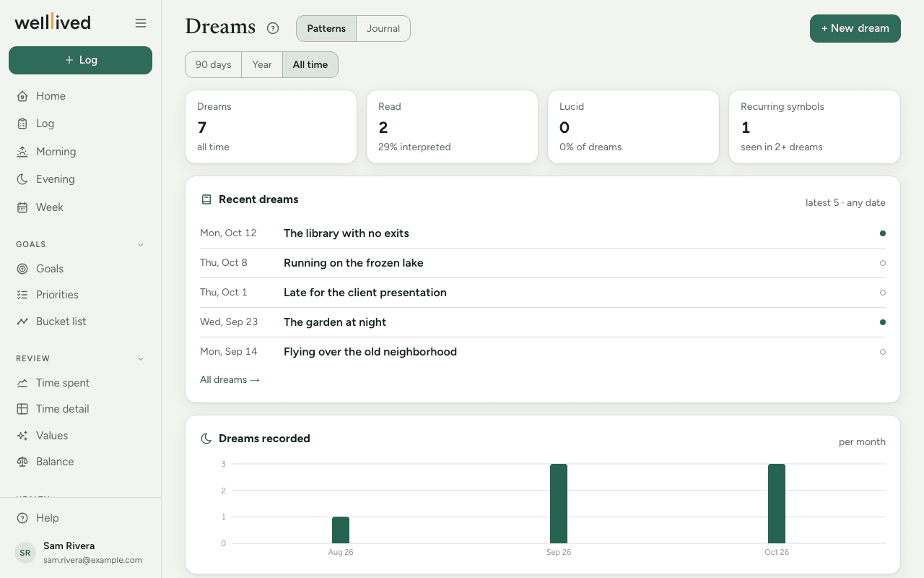
Task: Click the Sep 26 bar in the chart
Action: tap(559, 504)
